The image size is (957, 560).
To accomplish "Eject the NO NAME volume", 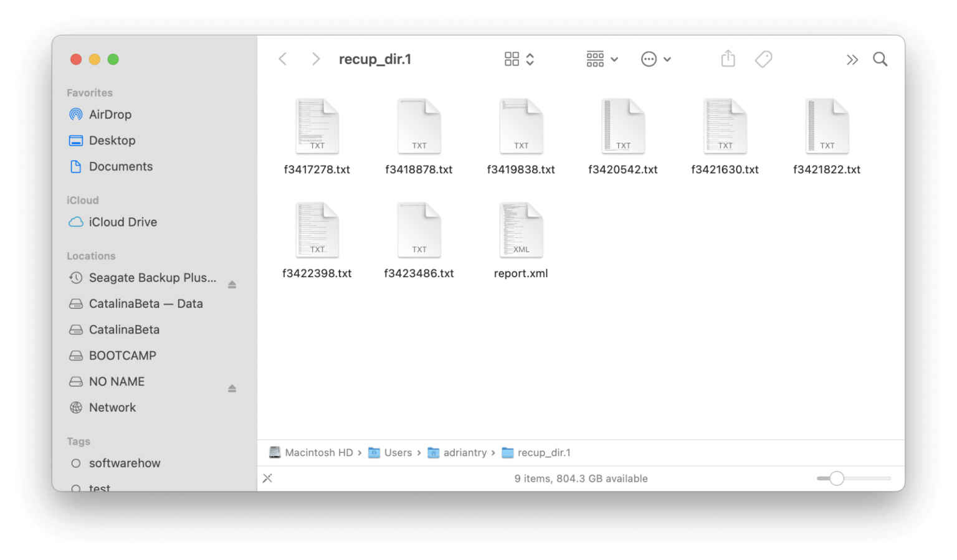I will pos(232,388).
